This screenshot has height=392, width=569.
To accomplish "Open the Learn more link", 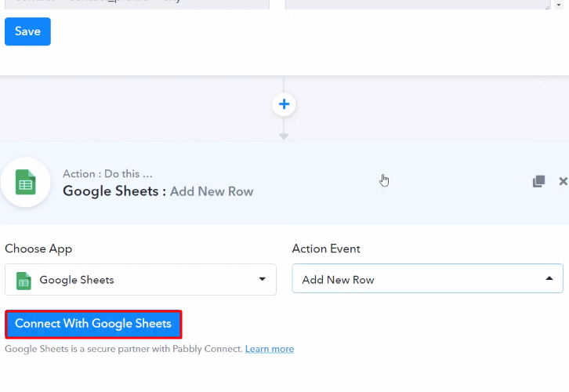I will [x=270, y=349].
